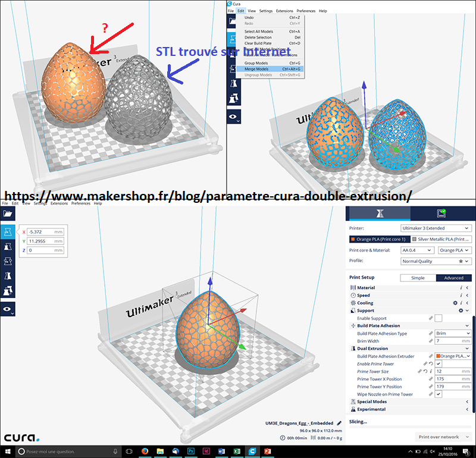Switch Print Setup to Advanced mode
The image size is (476, 458).
click(453, 278)
